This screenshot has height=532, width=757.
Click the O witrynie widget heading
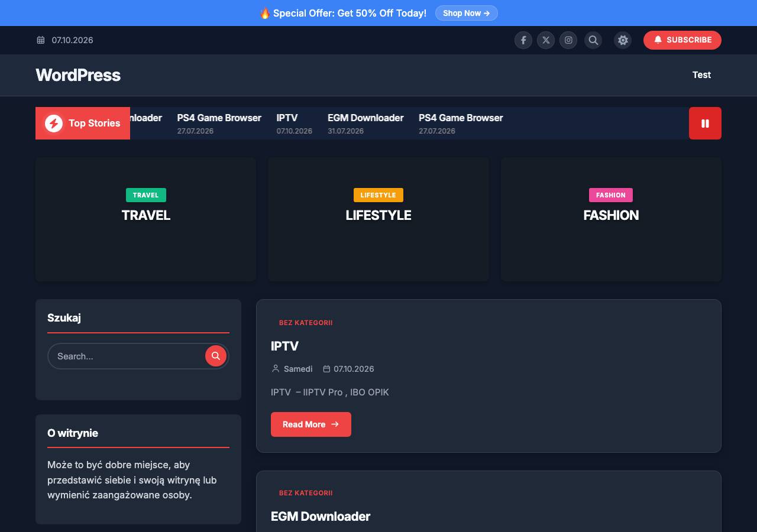[x=73, y=433]
